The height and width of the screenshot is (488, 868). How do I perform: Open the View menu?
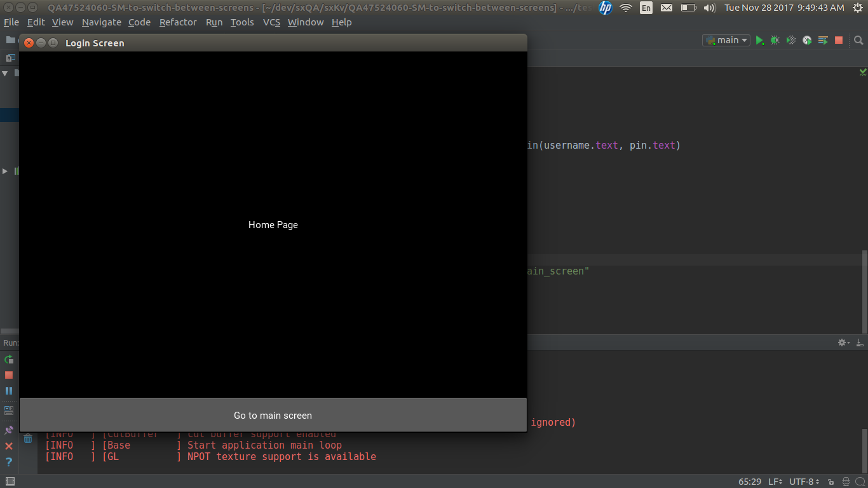pyautogui.click(x=63, y=22)
